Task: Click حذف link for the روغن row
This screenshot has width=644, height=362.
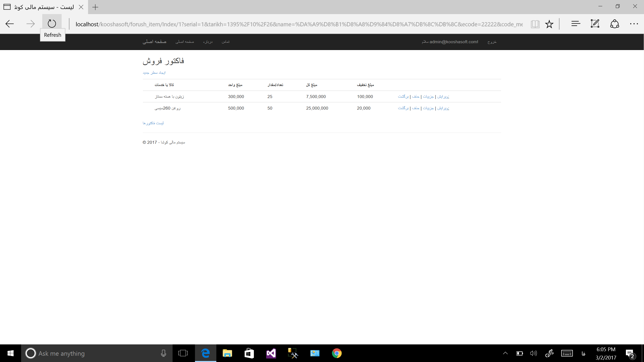Action: pyautogui.click(x=416, y=108)
